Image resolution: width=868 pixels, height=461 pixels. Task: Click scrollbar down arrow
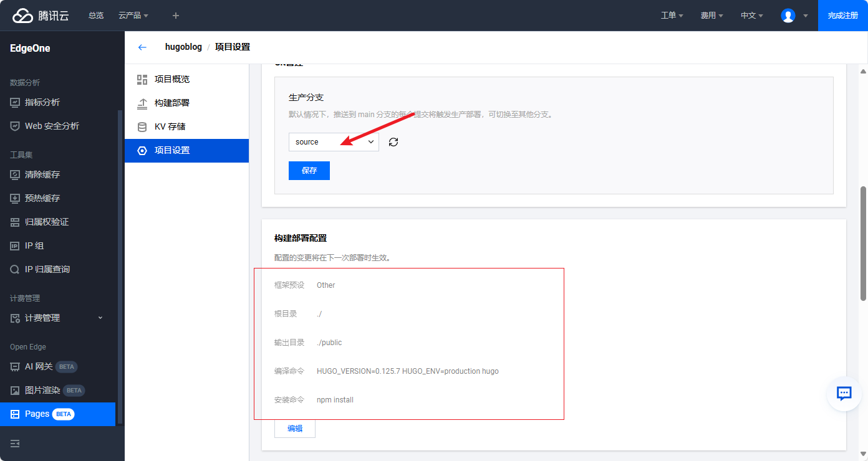point(864,455)
